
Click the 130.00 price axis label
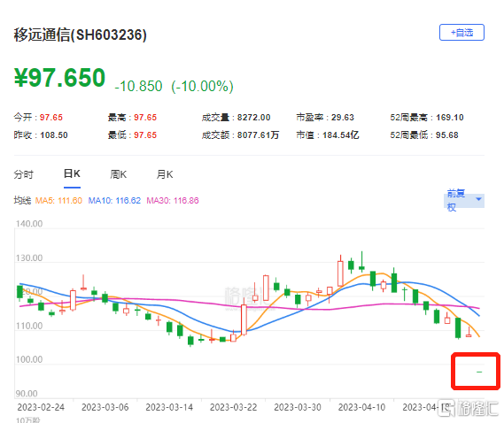[29, 258]
